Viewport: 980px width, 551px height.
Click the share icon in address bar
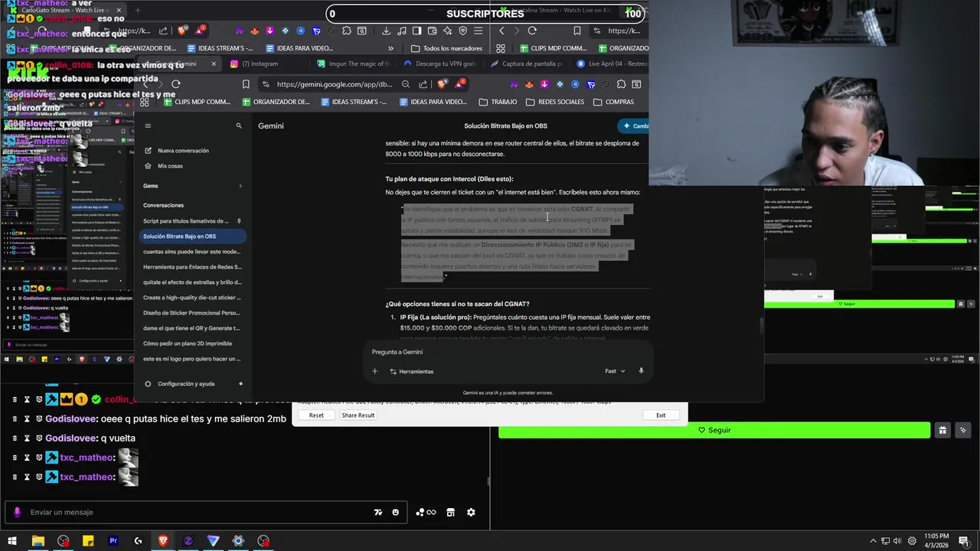[423, 84]
